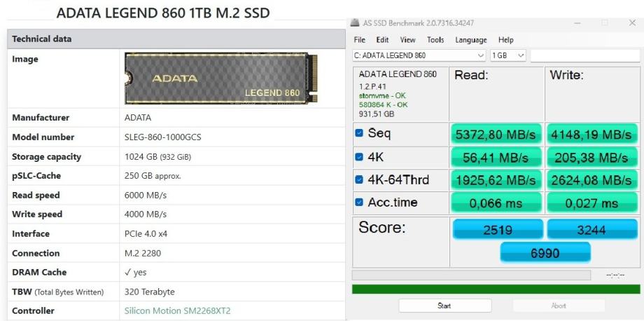
Task: Toggle the 4K test checkbox
Action: point(359,156)
